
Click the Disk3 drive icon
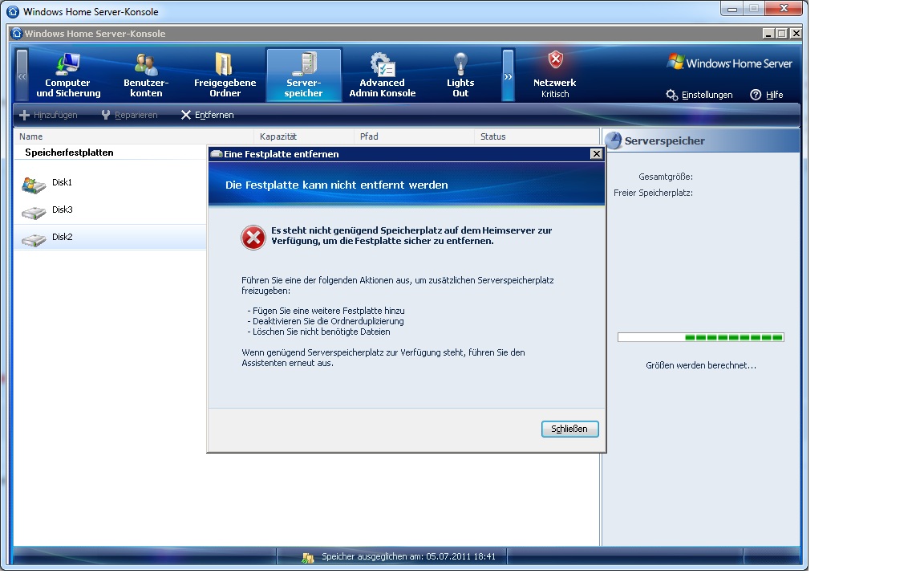click(34, 212)
